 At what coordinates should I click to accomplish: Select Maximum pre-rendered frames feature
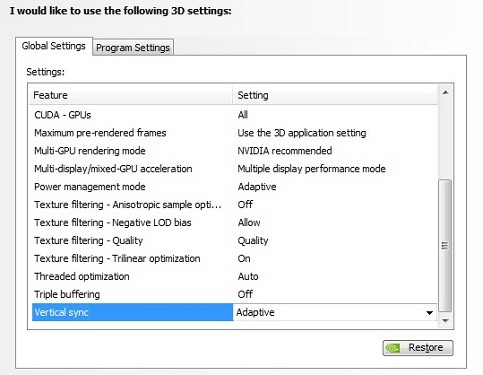(x=100, y=133)
